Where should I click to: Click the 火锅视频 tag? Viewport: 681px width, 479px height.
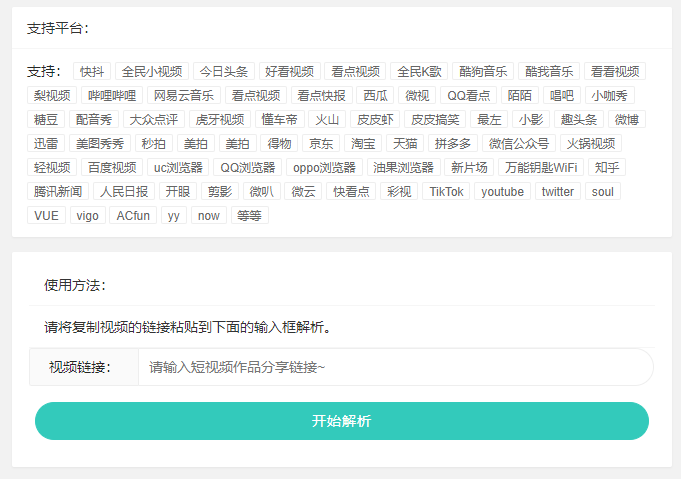pyautogui.click(x=591, y=143)
